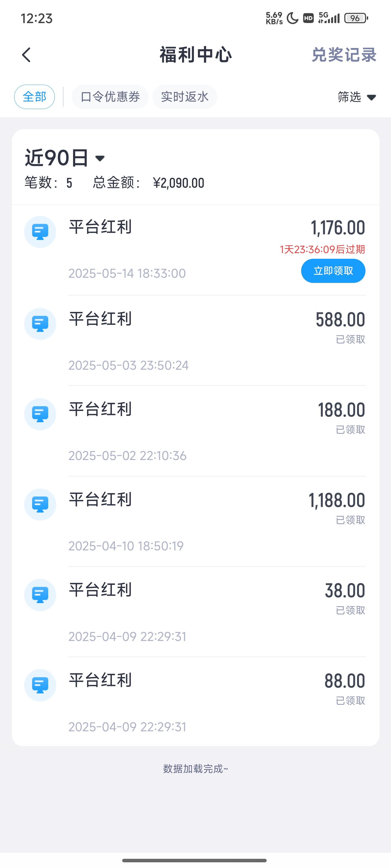Viewport: 391px width, 868px height.
Task: Switch to the 口令优惠券 tab
Action: 110,97
